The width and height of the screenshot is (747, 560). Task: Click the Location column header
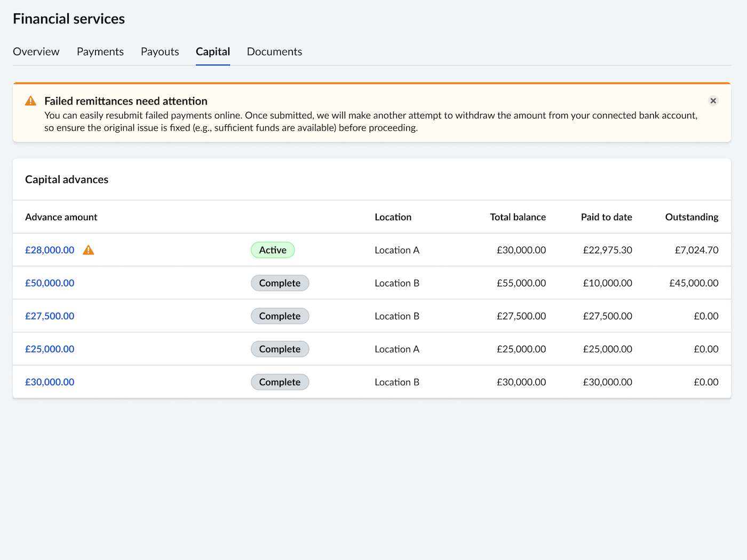point(393,217)
